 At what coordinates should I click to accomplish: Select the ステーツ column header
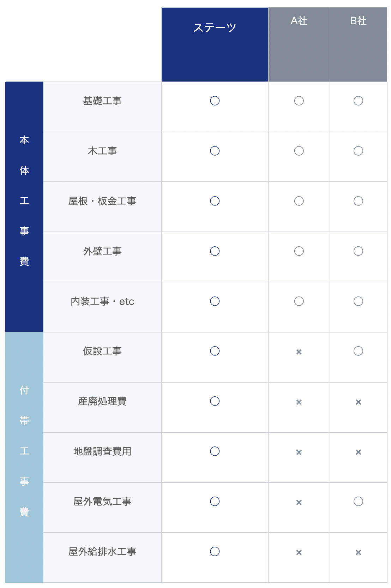point(215,28)
